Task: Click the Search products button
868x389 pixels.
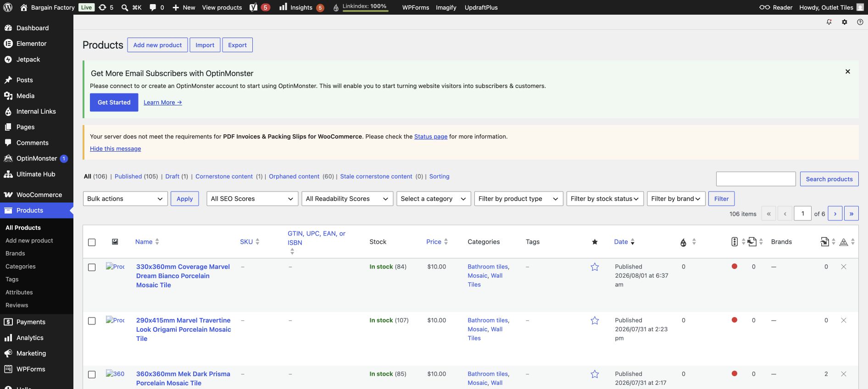Action: (829, 179)
